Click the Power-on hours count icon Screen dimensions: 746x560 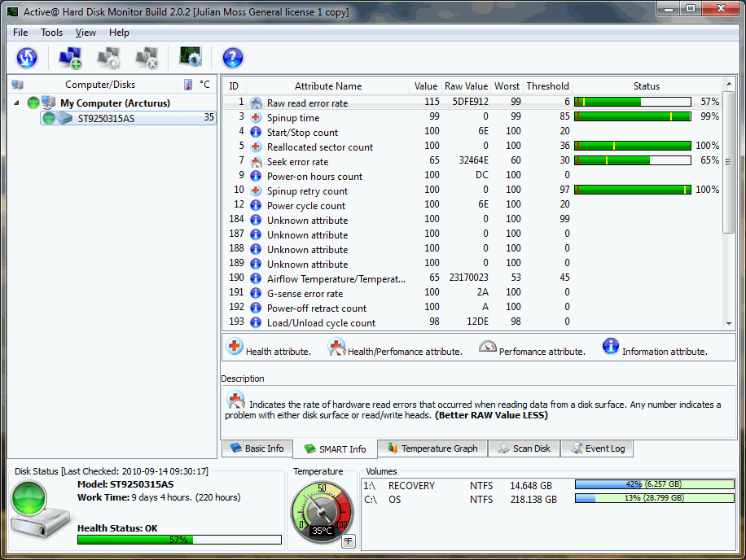tap(256, 176)
